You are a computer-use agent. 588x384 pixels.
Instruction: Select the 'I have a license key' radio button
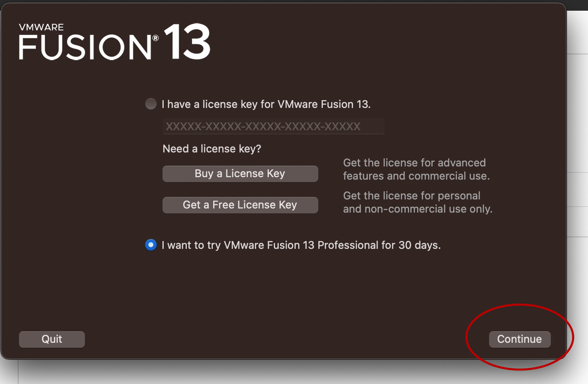(x=151, y=104)
